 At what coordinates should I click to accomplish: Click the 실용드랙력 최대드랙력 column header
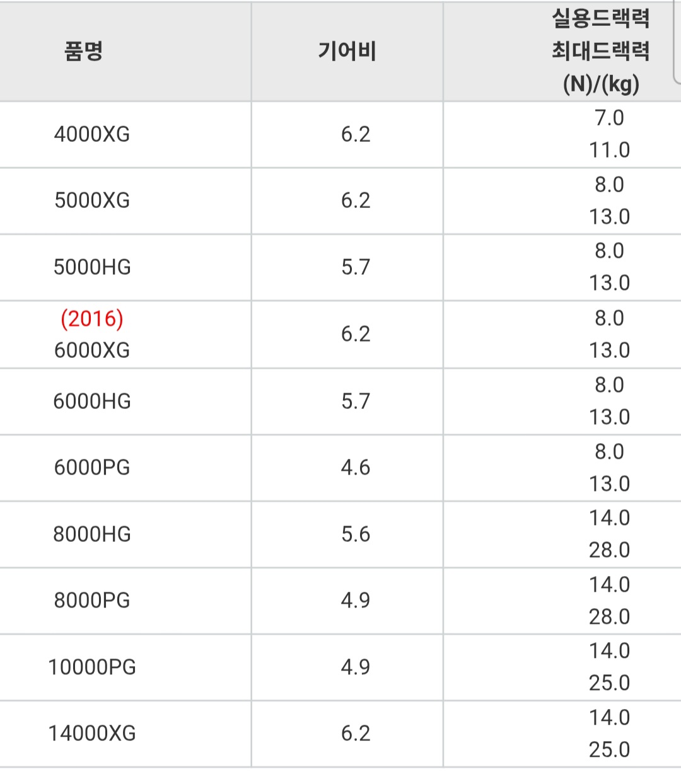pos(601,51)
